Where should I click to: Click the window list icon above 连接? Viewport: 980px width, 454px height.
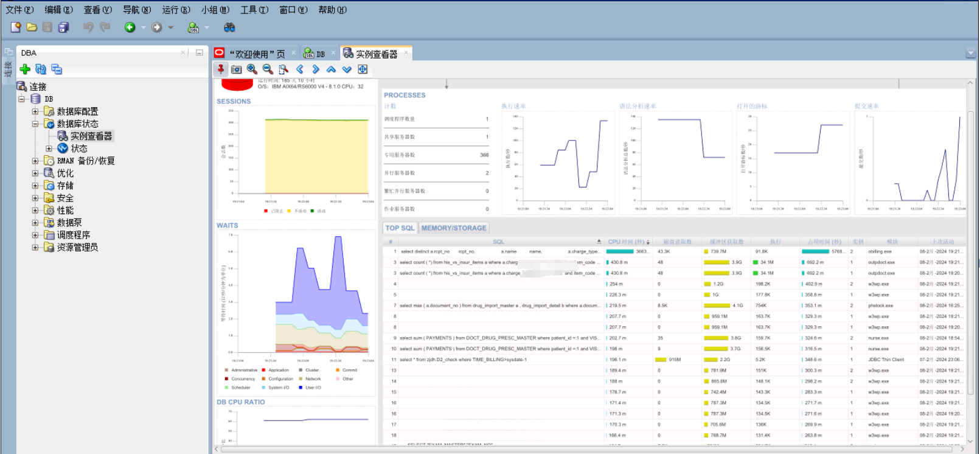coord(9,52)
